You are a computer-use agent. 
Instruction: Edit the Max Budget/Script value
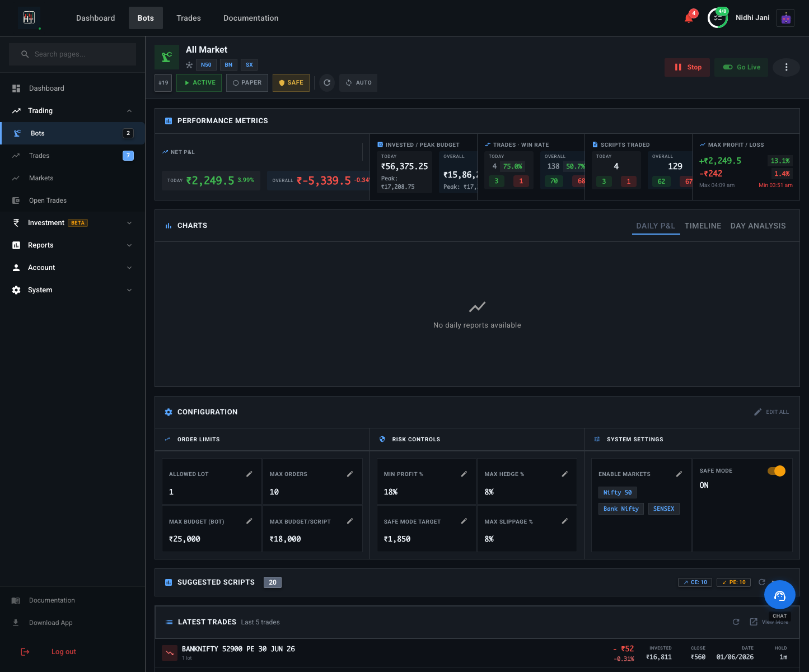pos(350,521)
